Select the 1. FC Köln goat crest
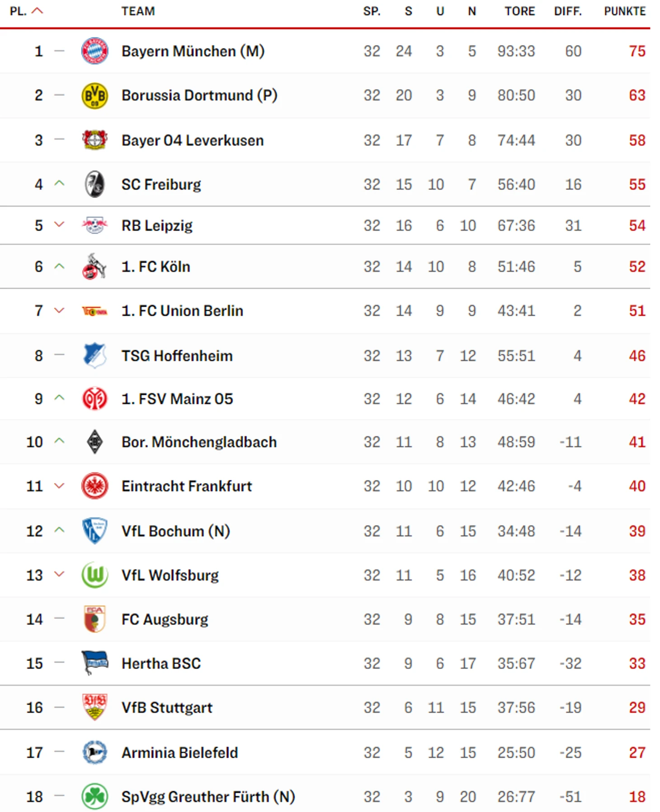Viewport: 660px width, 812px height. [x=94, y=266]
